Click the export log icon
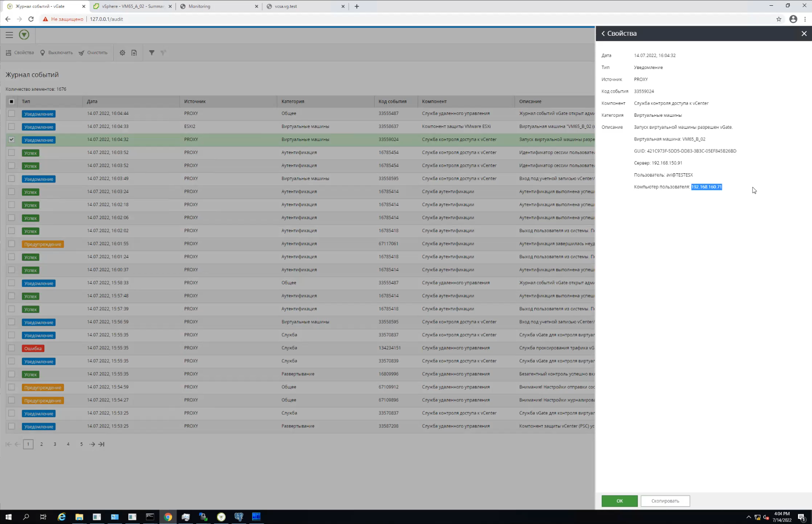 (x=134, y=53)
